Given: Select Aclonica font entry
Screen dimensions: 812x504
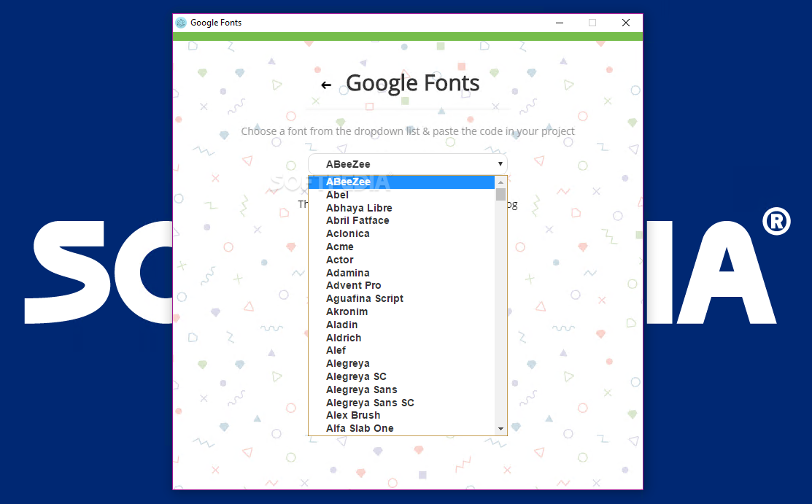Looking at the screenshot, I should coord(402,234).
